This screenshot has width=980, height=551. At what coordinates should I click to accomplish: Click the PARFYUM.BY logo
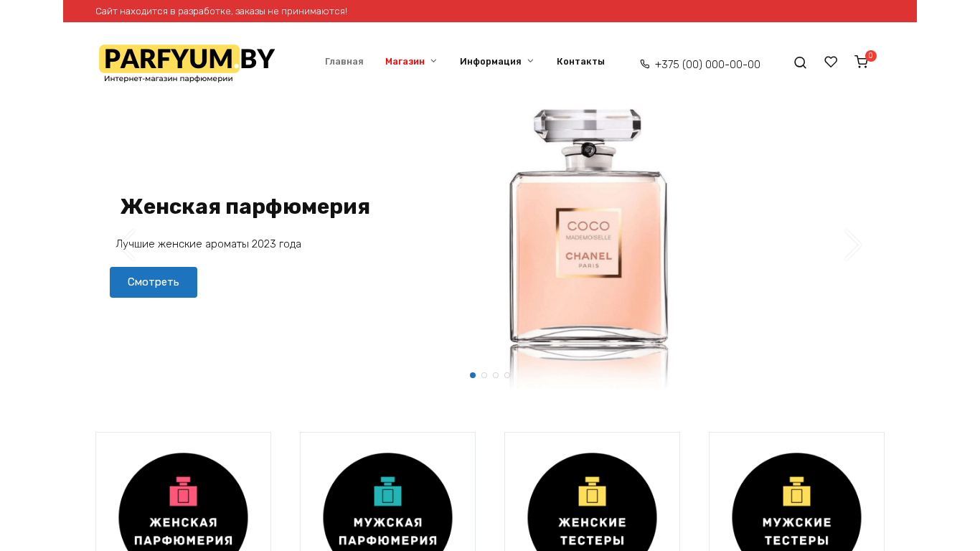pos(187,63)
